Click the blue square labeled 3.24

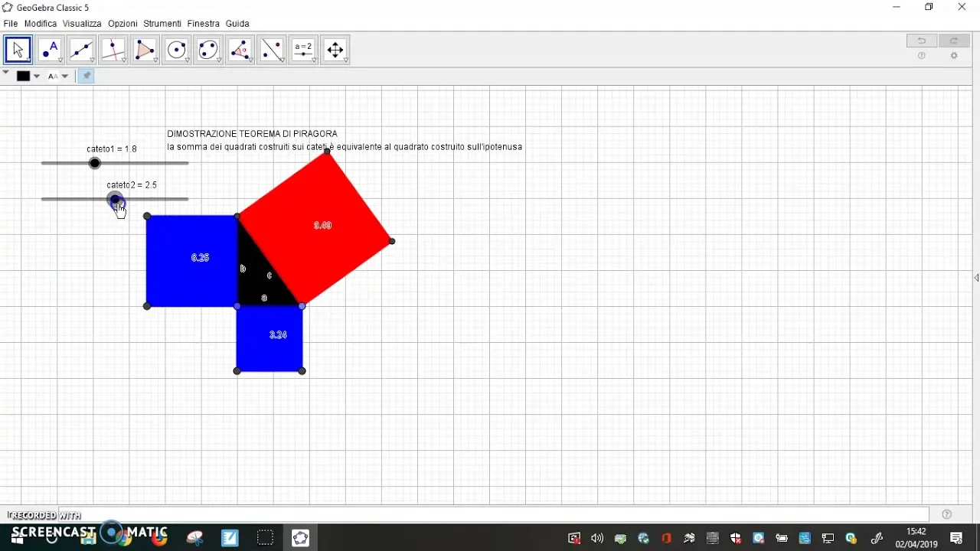coord(269,338)
